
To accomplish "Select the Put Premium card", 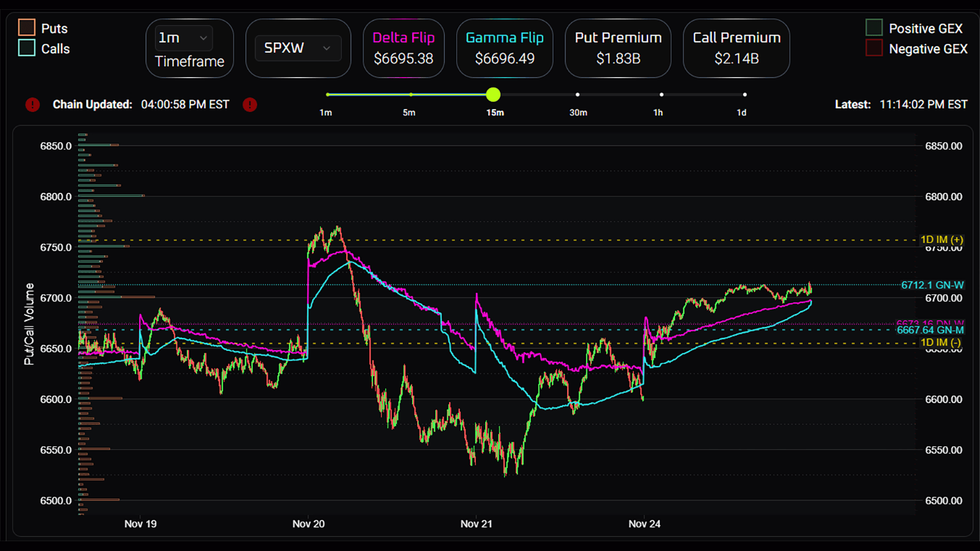I will click(618, 48).
